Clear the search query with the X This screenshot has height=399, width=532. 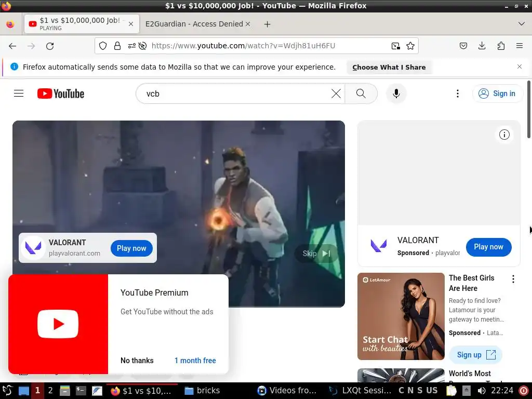tap(336, 94)
